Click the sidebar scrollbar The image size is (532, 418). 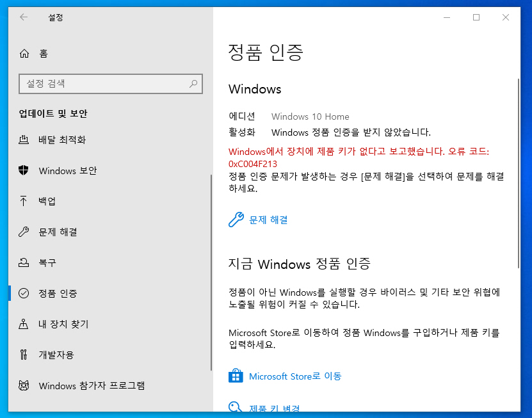coord(211,273)
